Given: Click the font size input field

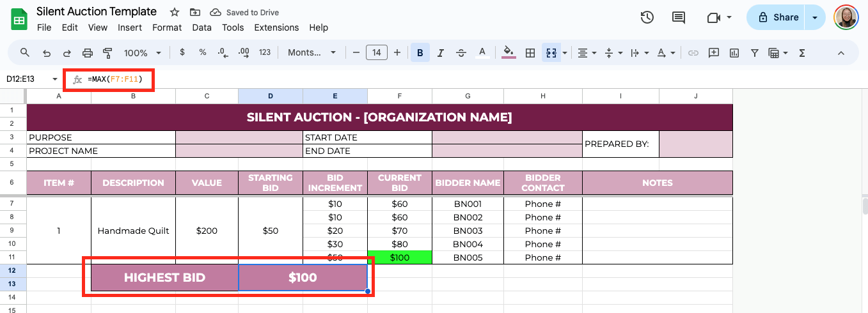Looking at the screenshot, I should (x=376, y=53).
